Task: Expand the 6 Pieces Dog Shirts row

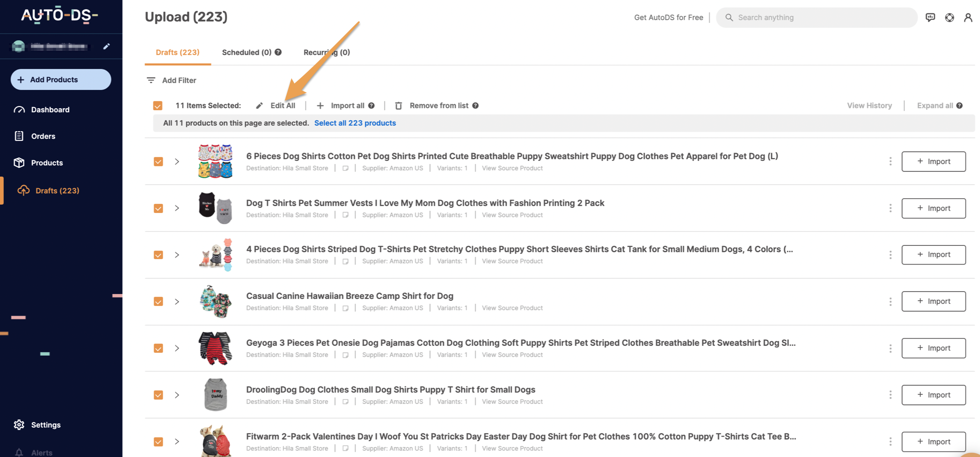Action: tap(177, 161)
